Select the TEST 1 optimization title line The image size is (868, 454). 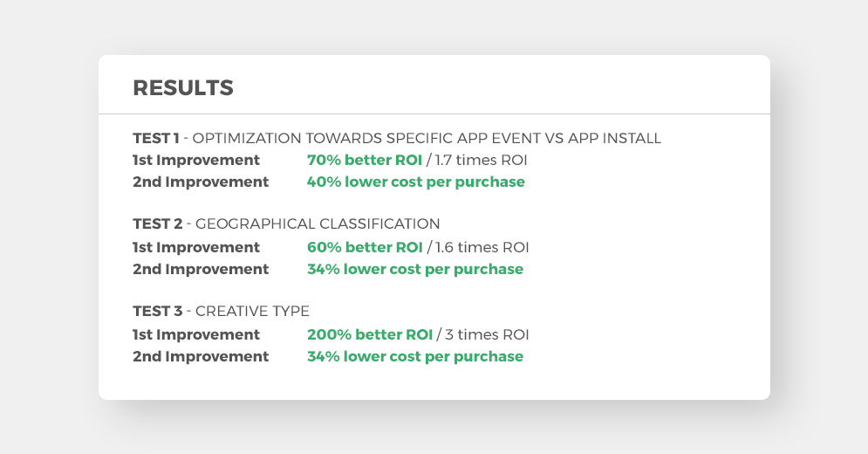pos(397,138)
